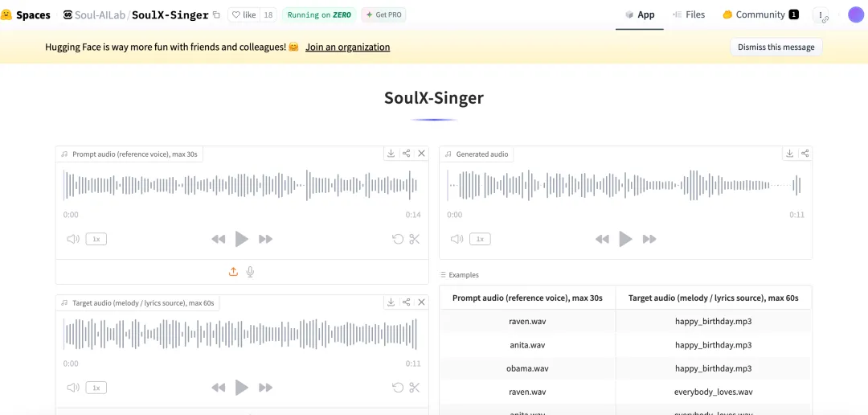Seek within generated audio waveform
Screen dimensions: 868x415
pyautogui.click(x=625, y=185)
